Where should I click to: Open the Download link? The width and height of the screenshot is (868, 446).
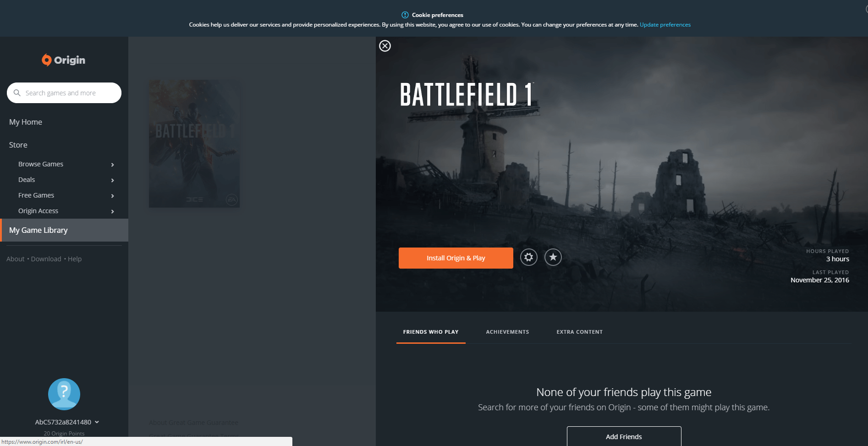46,259
